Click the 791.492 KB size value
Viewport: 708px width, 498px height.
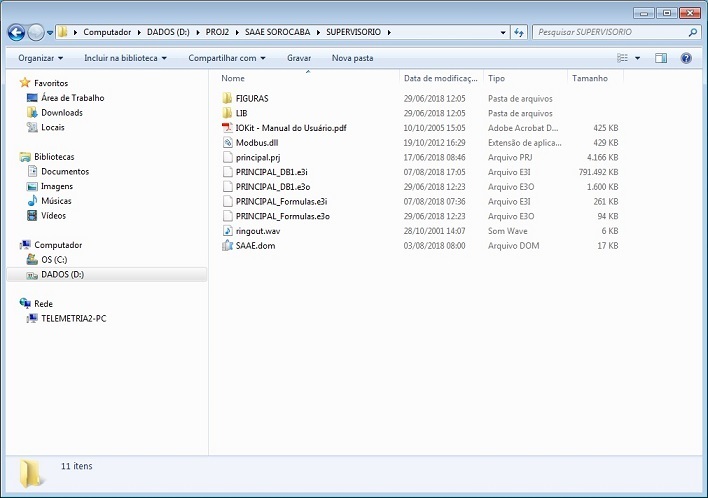click(598, 172)
